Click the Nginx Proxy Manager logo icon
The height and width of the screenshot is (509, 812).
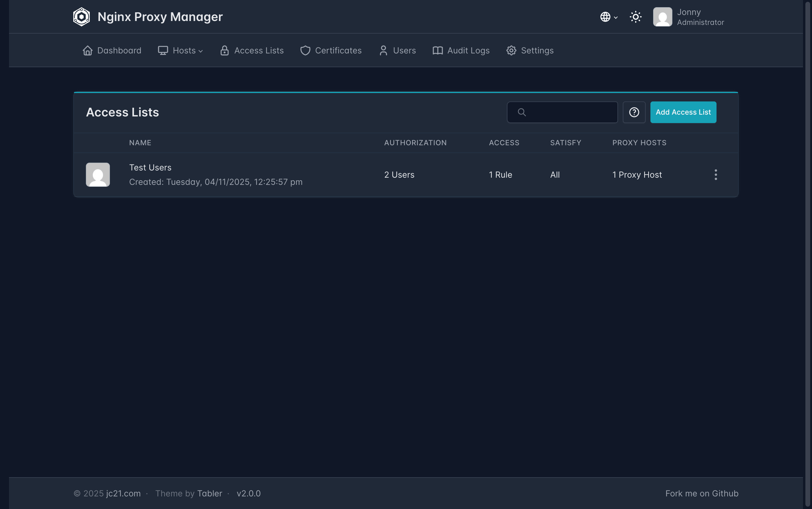coord(81,17)
